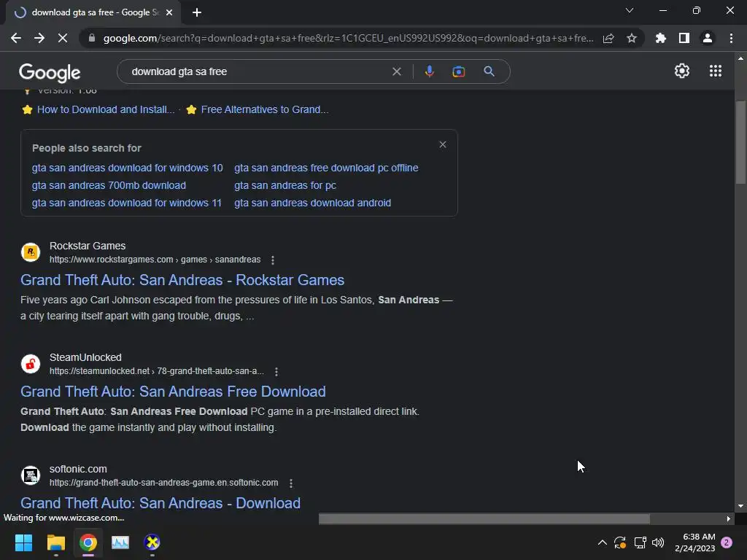This screenshot has height=560, width=747.
Task: Click the steamunlocked.net URL breadcrumb
Action: click(x=157, y=371)
